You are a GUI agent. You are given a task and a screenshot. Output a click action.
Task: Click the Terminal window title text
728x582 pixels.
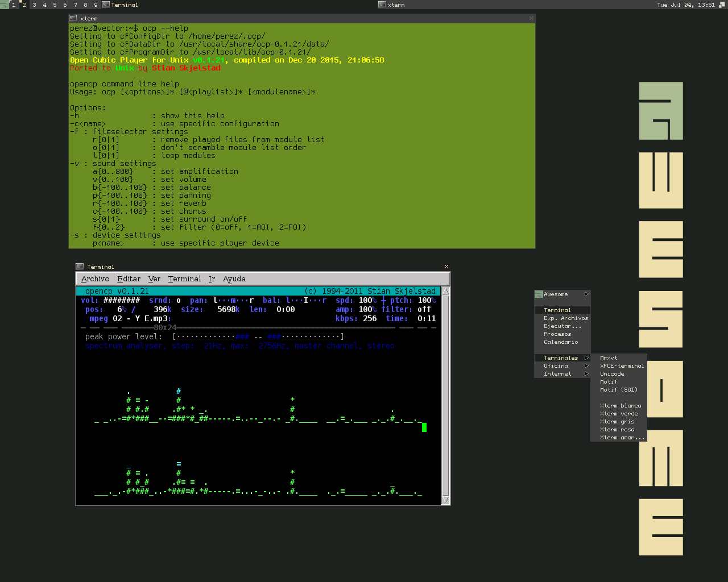point(101,267)
